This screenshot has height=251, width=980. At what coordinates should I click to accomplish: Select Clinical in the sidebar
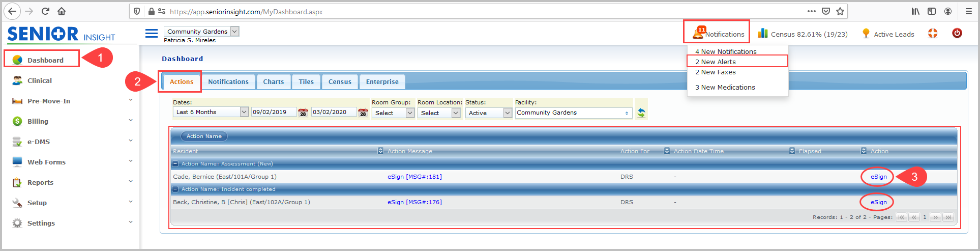(x=39, y=80)
